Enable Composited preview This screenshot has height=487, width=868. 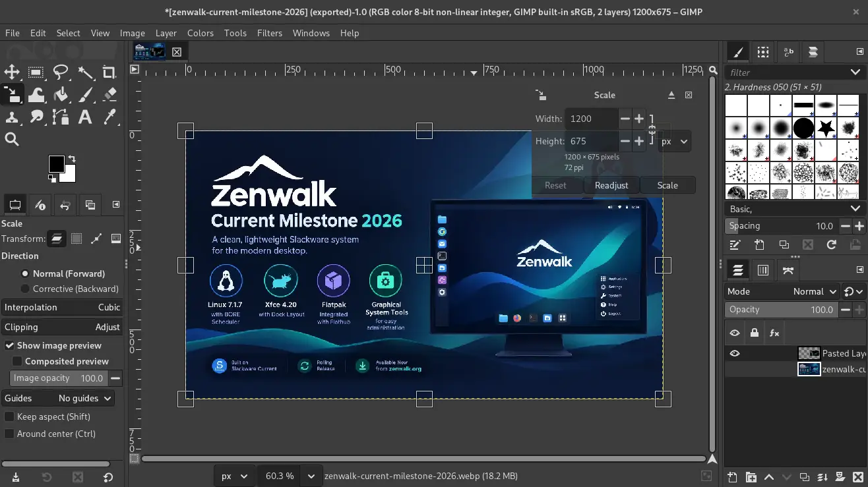[61, 361]
